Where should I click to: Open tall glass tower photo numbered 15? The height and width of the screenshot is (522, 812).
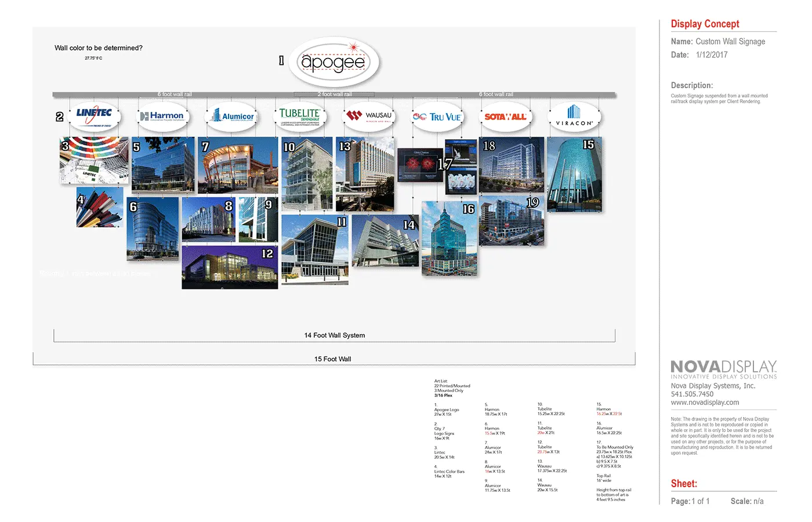574,175
